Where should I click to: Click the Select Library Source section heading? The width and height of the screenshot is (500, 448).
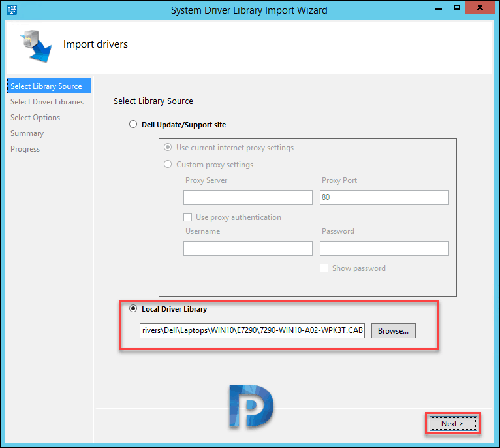pos(153,101)
